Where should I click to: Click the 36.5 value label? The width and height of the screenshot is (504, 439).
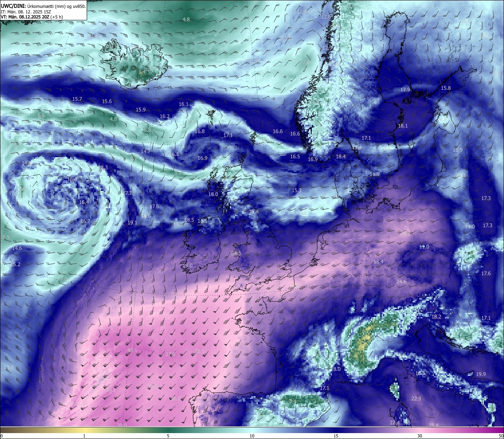200,352
